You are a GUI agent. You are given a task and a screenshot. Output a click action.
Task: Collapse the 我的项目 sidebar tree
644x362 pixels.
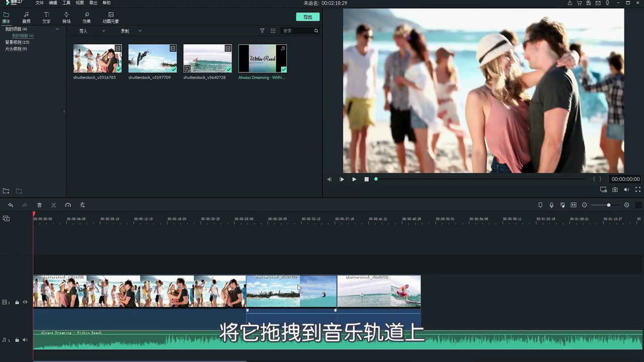(x=57, y=29)
